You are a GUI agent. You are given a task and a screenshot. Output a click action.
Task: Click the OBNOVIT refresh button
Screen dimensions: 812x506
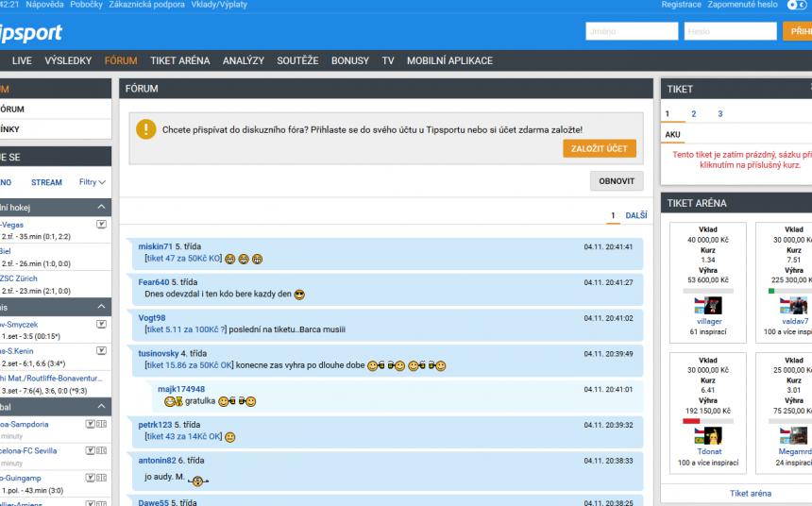point(617,181)
